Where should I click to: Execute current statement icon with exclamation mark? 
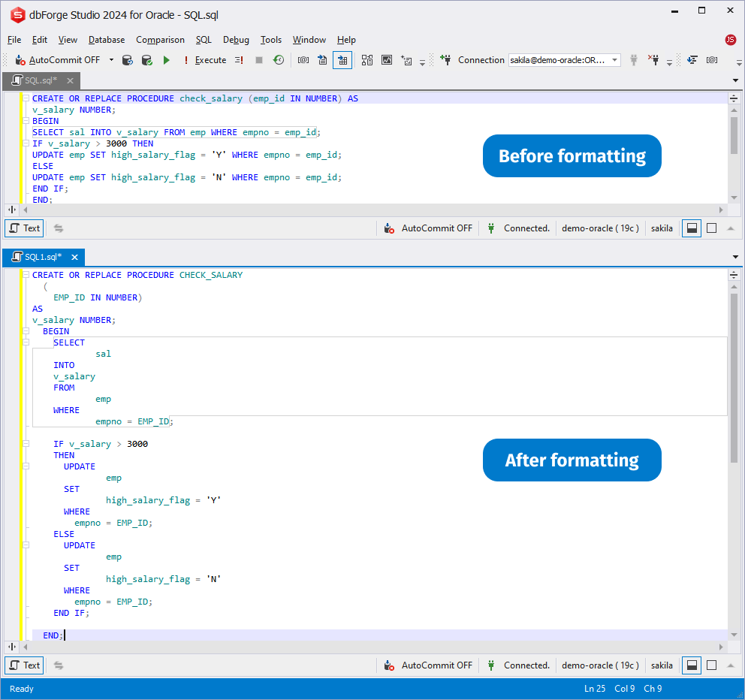coord(239,60)
